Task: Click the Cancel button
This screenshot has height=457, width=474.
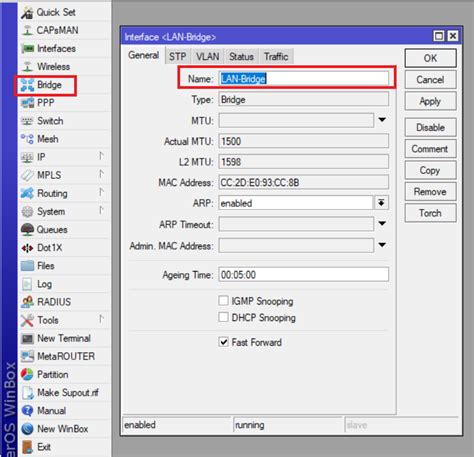Action: (x=430, y=80)
